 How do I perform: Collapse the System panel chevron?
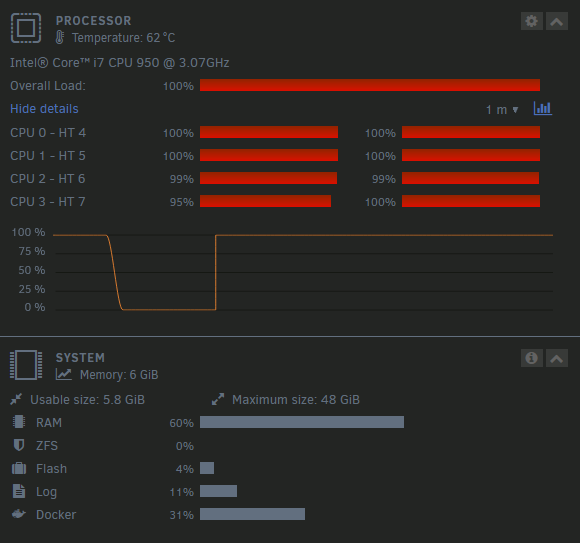[557, 358]
